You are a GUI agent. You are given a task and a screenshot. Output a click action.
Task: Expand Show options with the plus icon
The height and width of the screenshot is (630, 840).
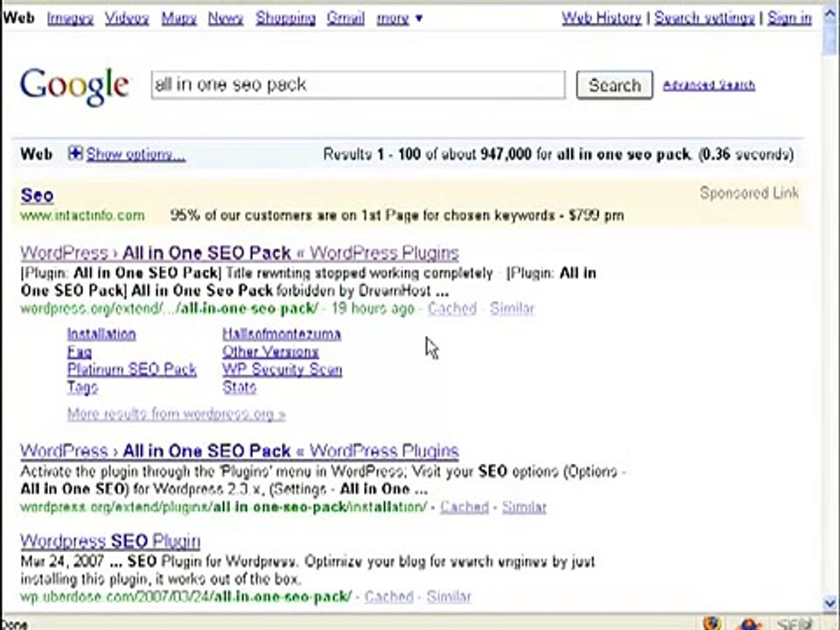pos(75,154)
